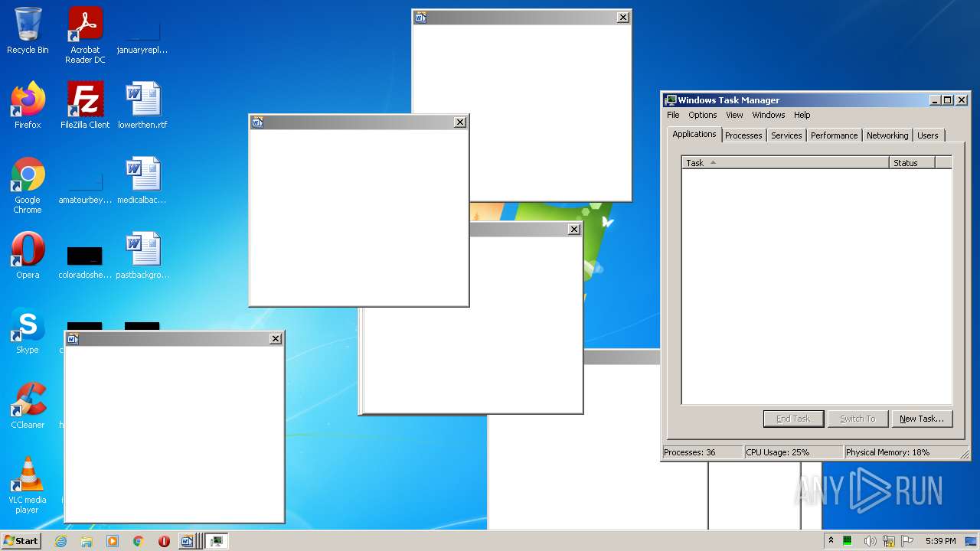Image resolution: width=980 pixels, height=551 pixels.
Task: Launch the Google Chrome desktop shortcut
Action: (28, 185)
